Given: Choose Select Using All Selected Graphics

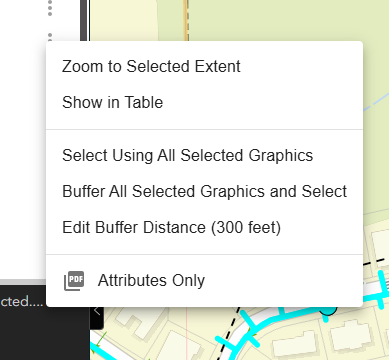Looking at the screenshot, I should pos(187,155).
